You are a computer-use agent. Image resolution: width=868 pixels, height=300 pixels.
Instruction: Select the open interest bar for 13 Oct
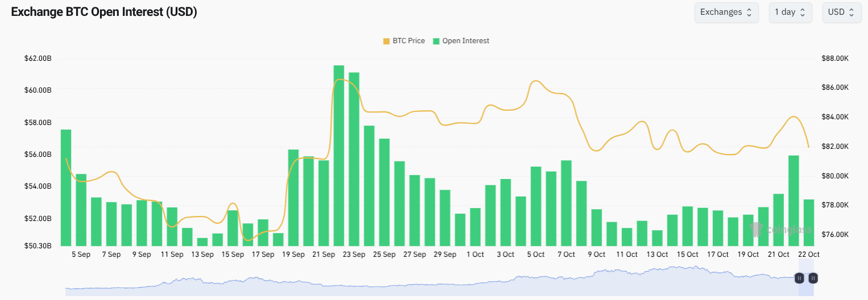657,238
